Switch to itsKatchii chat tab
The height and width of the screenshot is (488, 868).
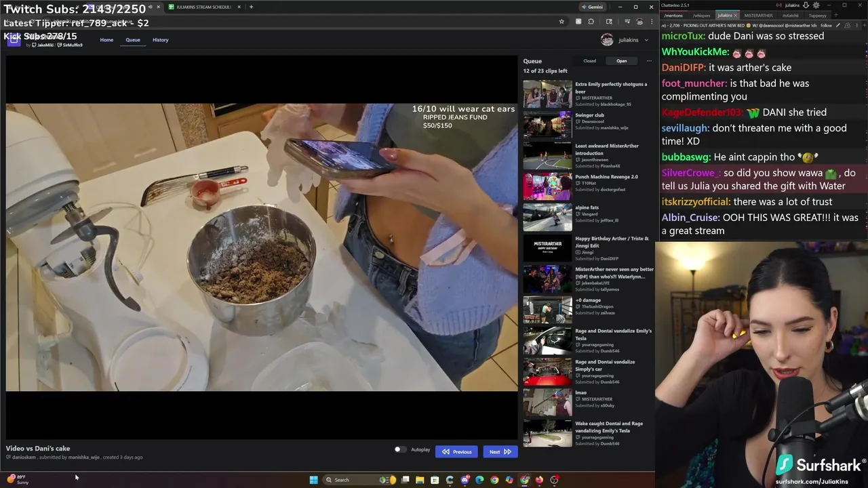tap(790, 16)
